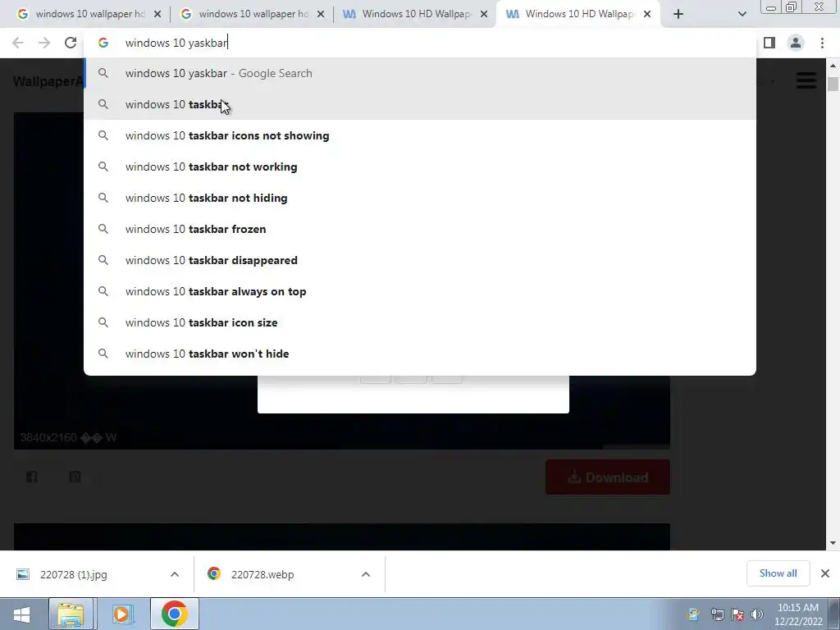840x630 pixels.
Task: Choose 'windows 10 taskbar not working'
Action: 420,167
